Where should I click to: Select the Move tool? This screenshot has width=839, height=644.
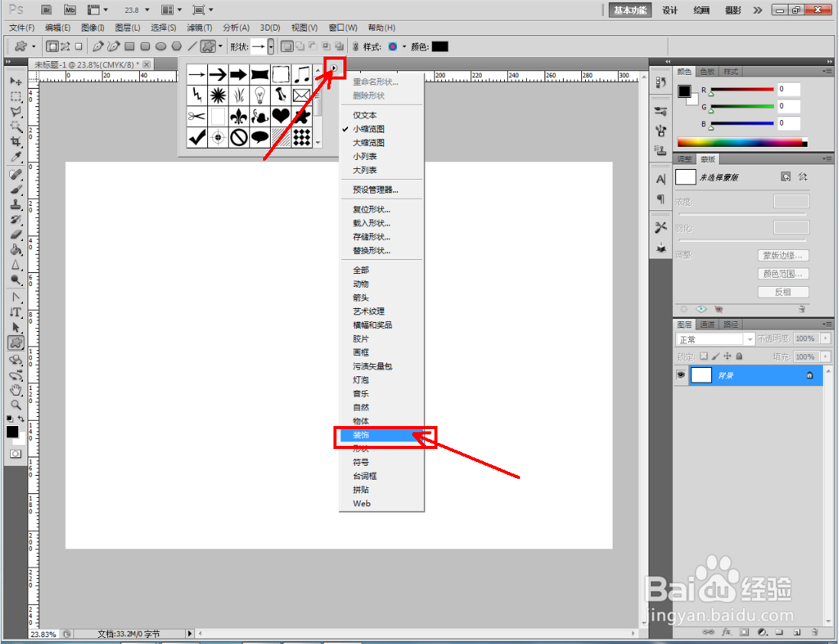point(15,81)
